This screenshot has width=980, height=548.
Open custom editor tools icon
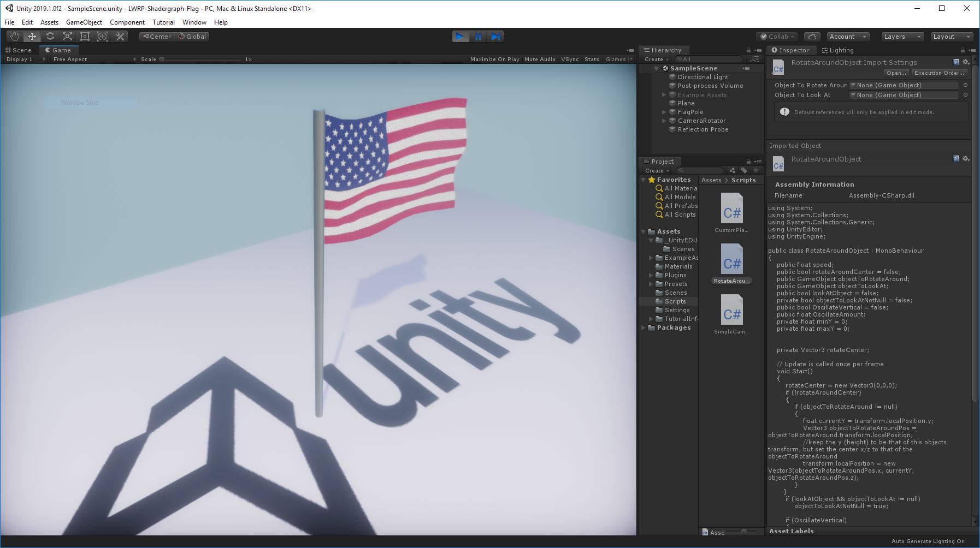point(120,37)
